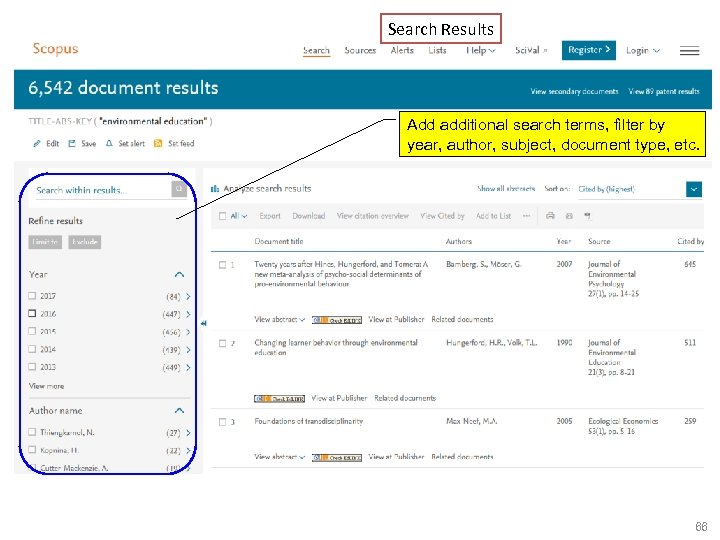The image size is (720, 540).
Task: Open the 2016 year filter arrow
Action: point(188,314)
